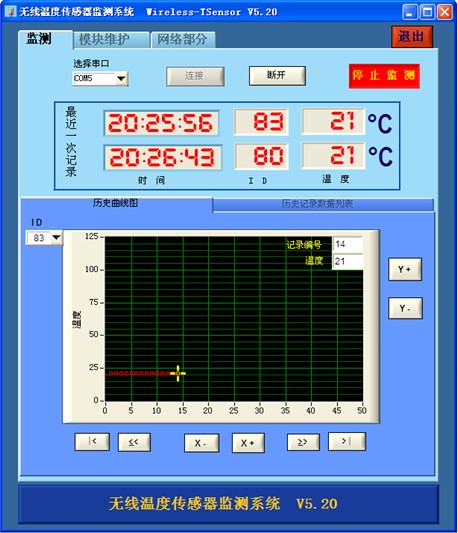Expand the COM5 serial port dropdown
The height and width of the screenshot is (533, 458).
point(121,79)
